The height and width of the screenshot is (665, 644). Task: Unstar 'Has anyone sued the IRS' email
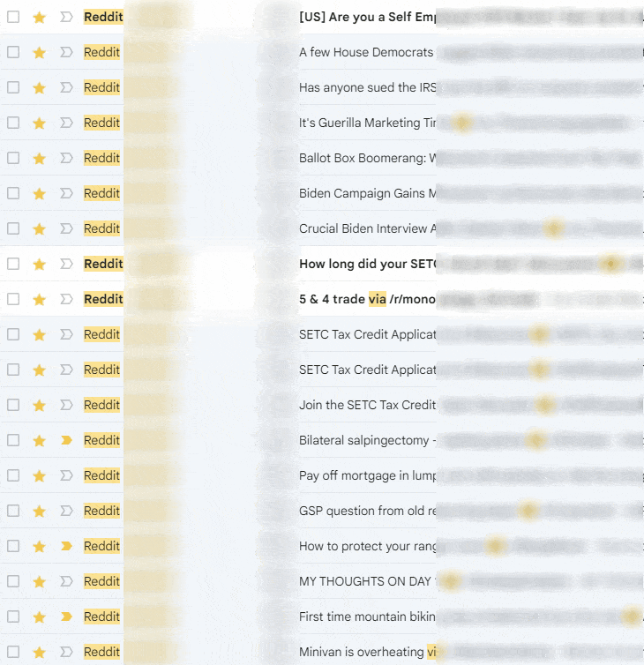[39, 87]
